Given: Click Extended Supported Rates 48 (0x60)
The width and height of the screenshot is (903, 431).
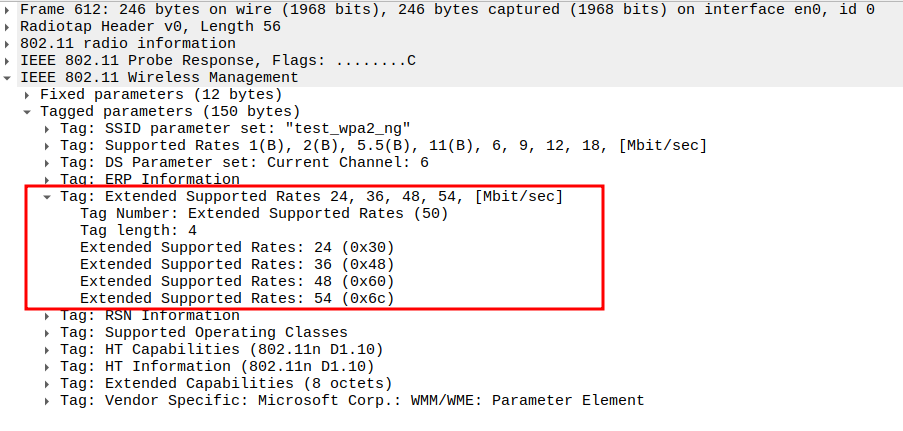Looking at the screenshot, I should [x=238, y=281].
